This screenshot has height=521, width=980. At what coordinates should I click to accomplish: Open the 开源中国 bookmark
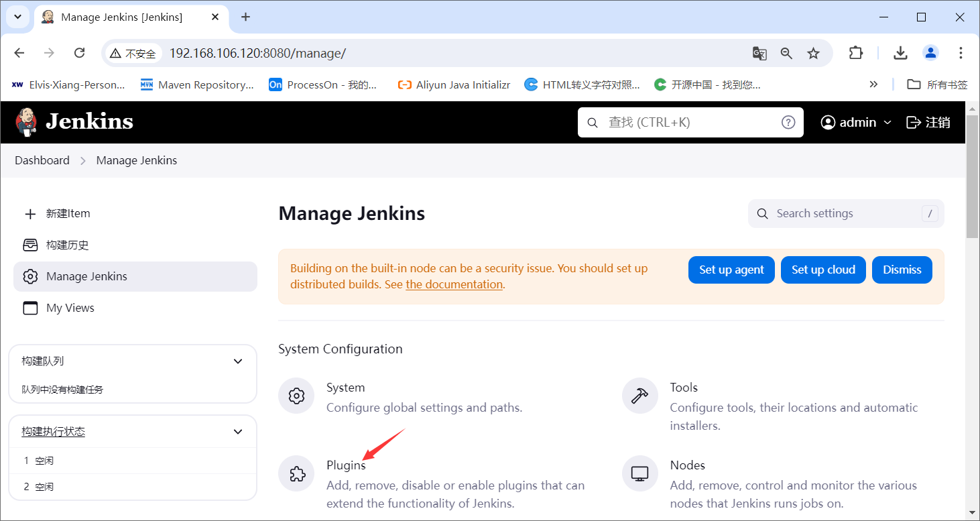pyautogui.click(x=707, y=84)
